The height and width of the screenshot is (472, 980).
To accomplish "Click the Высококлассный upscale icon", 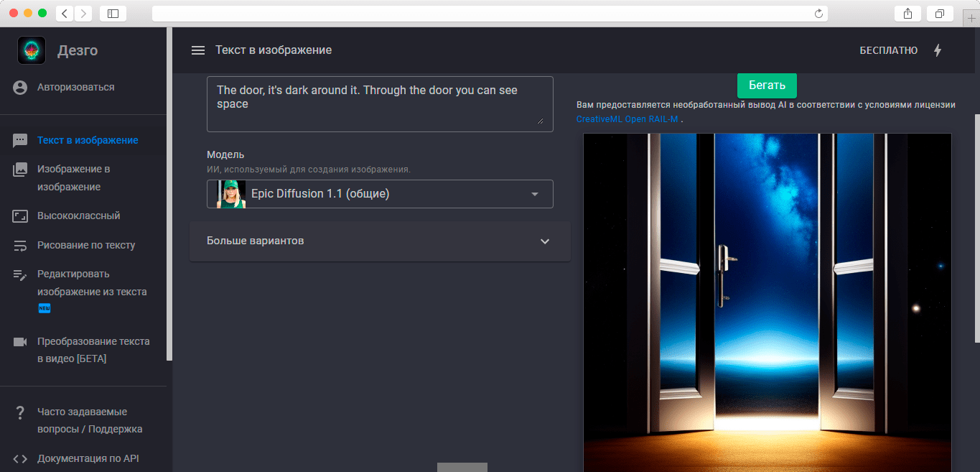I will [x=20, y=216].
